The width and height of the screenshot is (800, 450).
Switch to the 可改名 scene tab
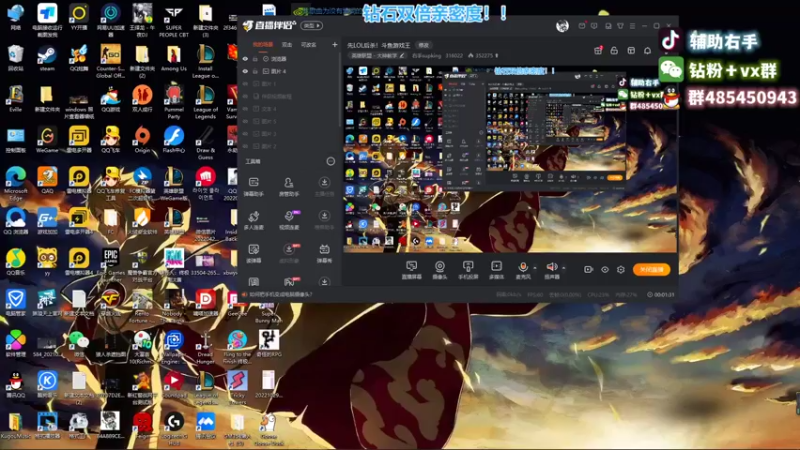pos(308,45)
